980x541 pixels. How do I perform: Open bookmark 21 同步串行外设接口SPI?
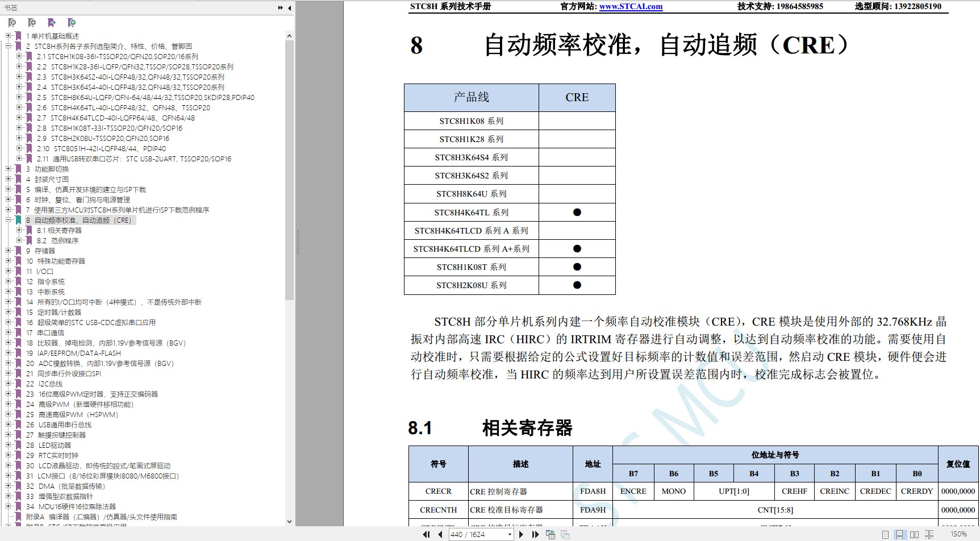(x=64, y=373)
